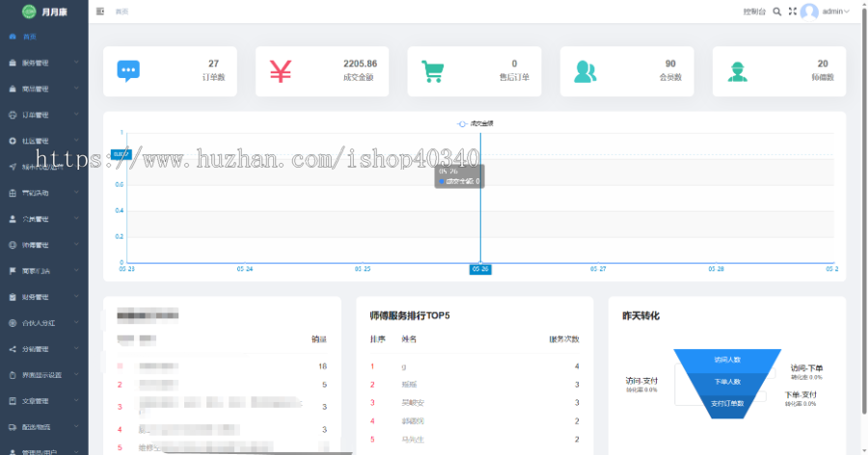Expand the 配送/物流 menu chevron

tap(76, 427)
